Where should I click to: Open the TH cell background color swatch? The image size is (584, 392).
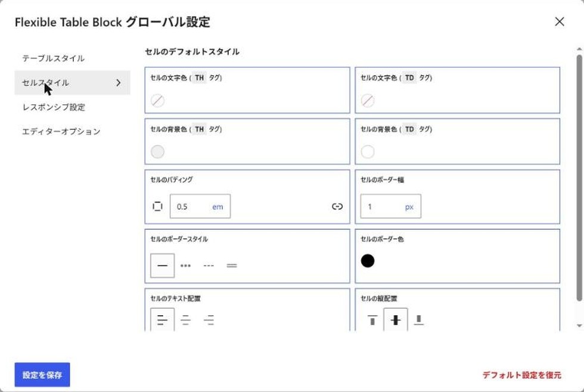(x=157, y=152)
